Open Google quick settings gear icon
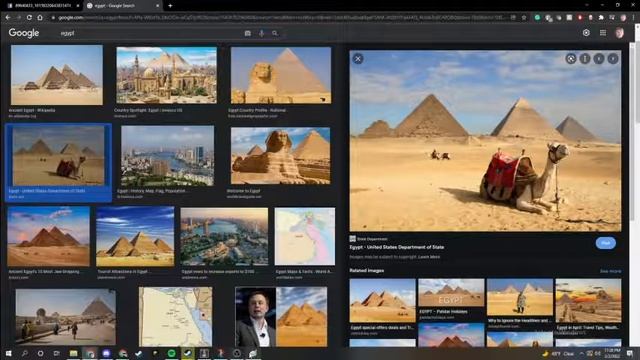The height and width of the screenshot is (360, 640). pyautogui.click(x=586, y=33)
